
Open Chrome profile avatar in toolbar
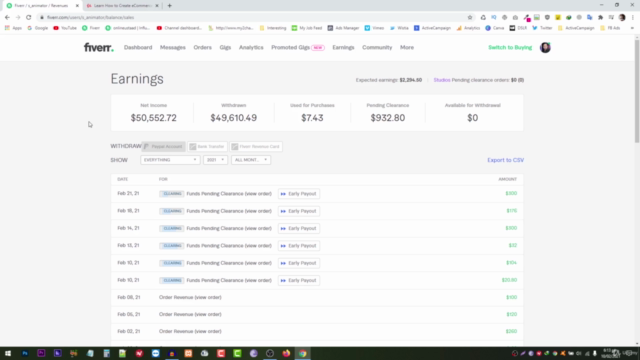(x=622, y=17)
